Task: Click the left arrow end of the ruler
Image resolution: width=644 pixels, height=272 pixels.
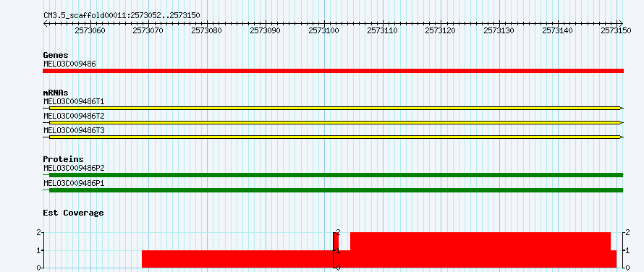Action: (46, 23)
